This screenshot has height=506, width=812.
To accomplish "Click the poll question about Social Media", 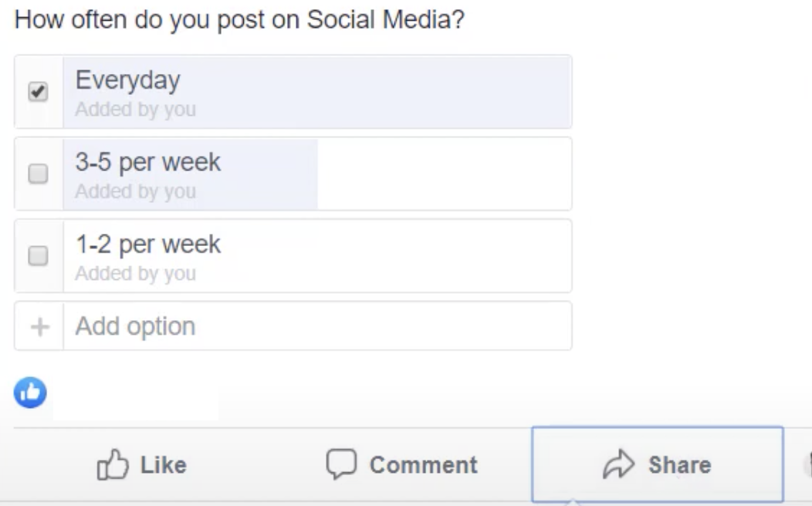I will coord(239,20).
